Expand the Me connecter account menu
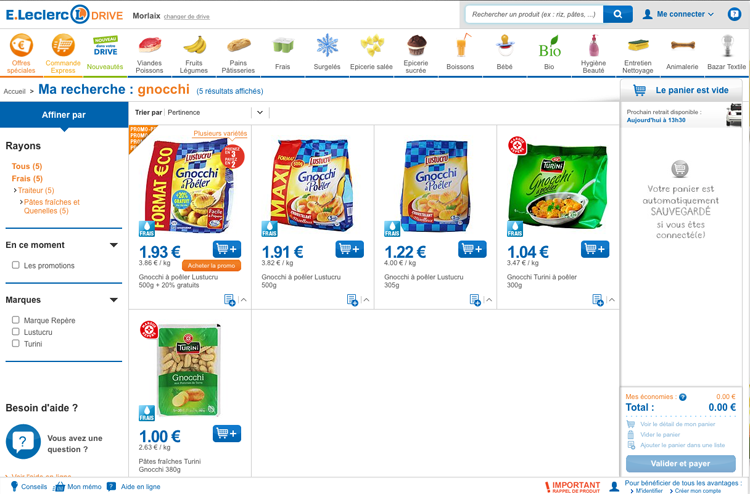The height and width of the screenshot is (494, 750). click(x=678, y=14)
